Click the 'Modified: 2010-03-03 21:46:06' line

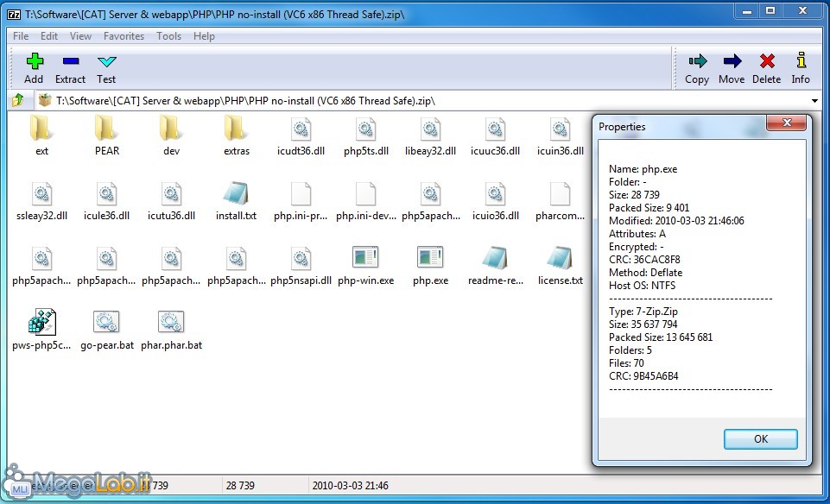676,221
